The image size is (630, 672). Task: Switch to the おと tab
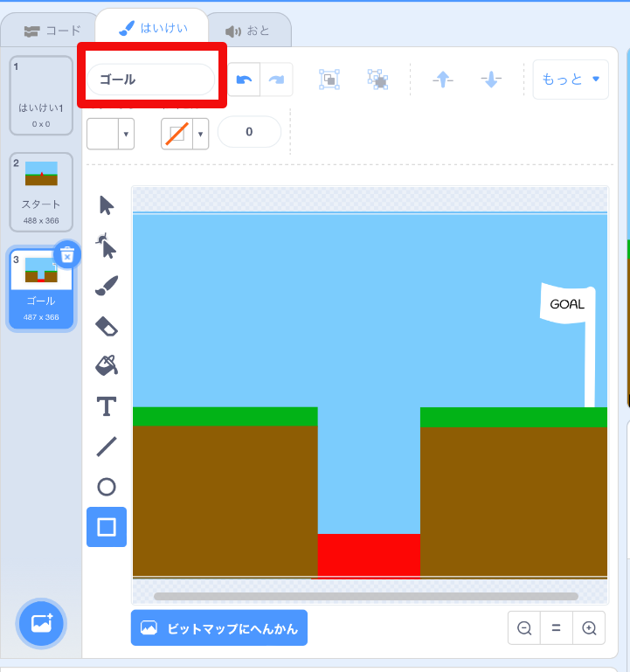[x=247, y=31]
